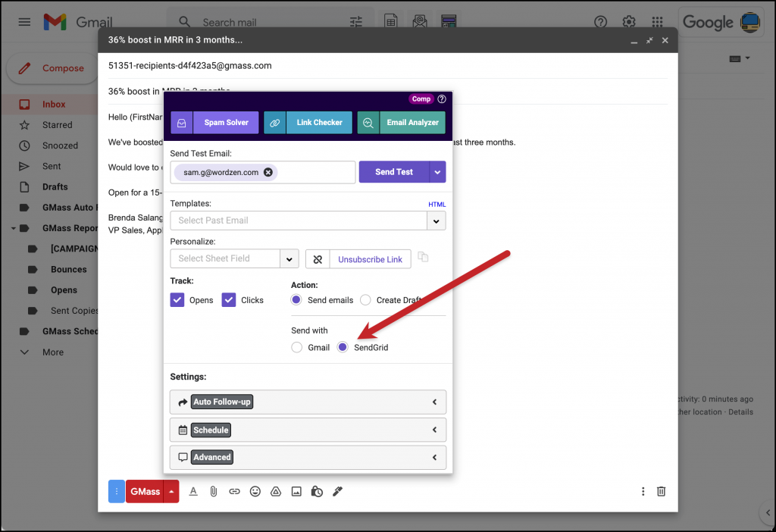
Task: Toggle Gmail confidential mode
Action: (317, 491)
